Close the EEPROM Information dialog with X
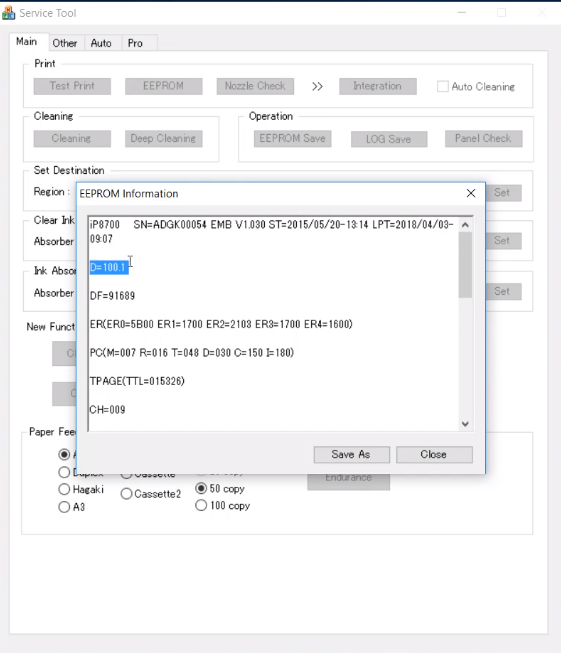The image size is (561, 653). 471,193
